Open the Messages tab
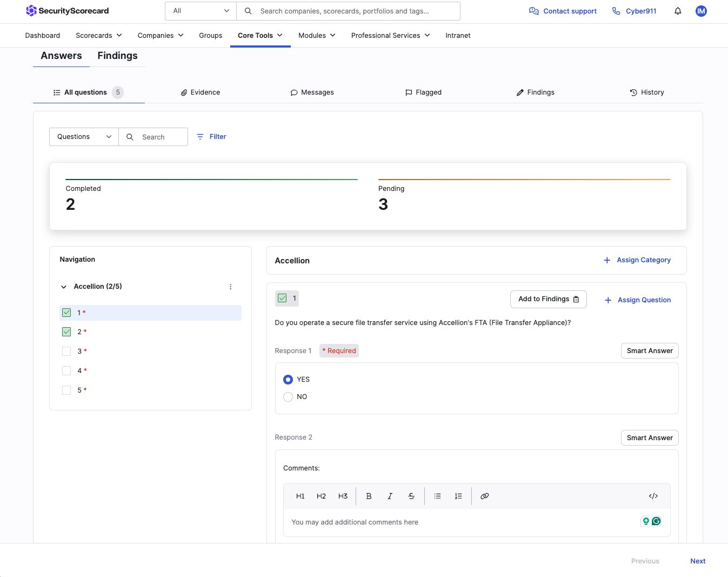 (x=312, y=92)
